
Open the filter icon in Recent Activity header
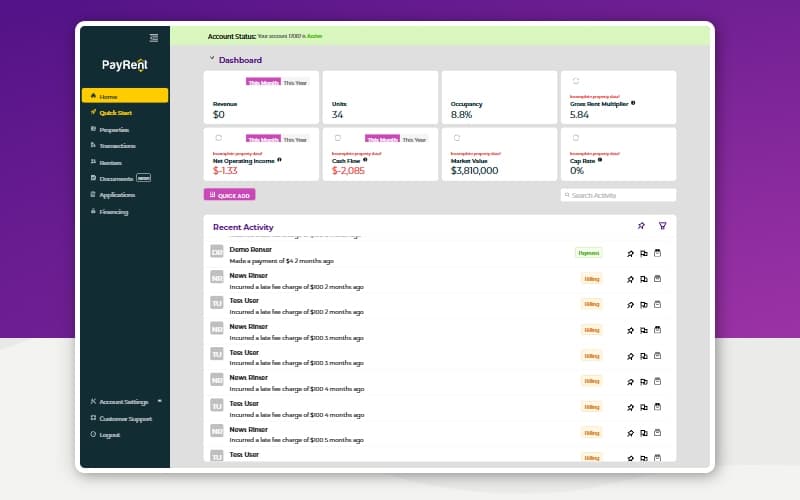pos(662,226)
